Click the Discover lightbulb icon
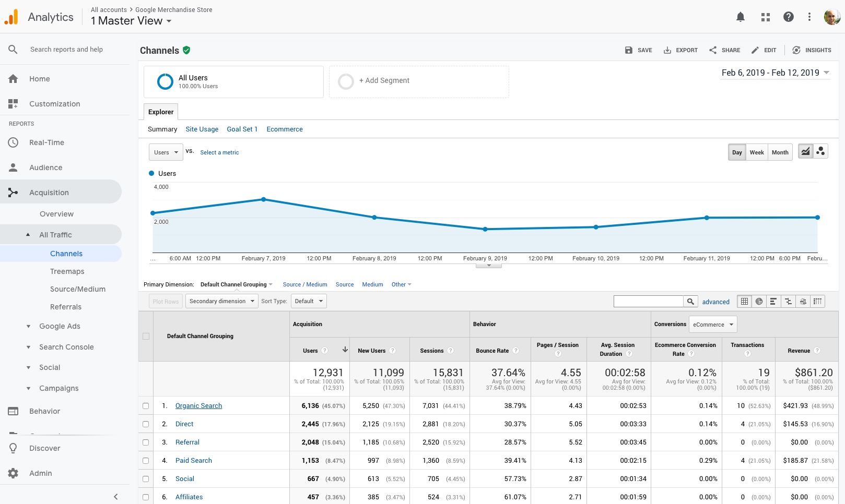The height and width of the screenshot is (504, 845). 13,448
